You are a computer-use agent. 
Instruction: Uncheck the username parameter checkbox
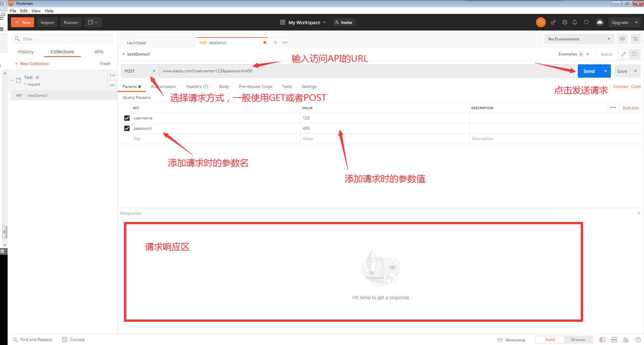(127, 118)
